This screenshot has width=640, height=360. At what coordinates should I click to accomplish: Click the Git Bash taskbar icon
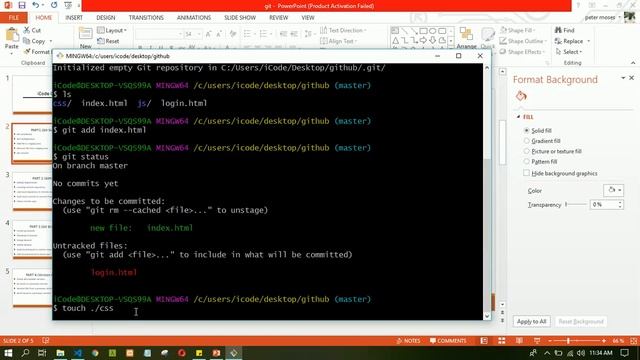(234, 353)
